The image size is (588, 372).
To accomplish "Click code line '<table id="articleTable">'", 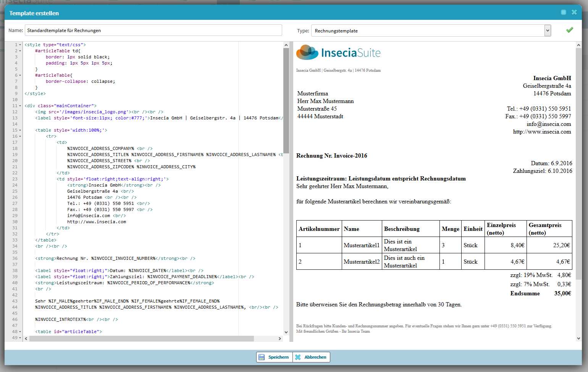I will click(x=68, y=332).
